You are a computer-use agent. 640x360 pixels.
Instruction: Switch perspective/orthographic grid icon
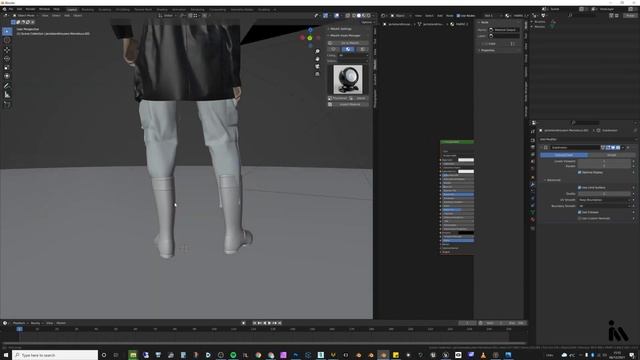click(x=317, y=74)
